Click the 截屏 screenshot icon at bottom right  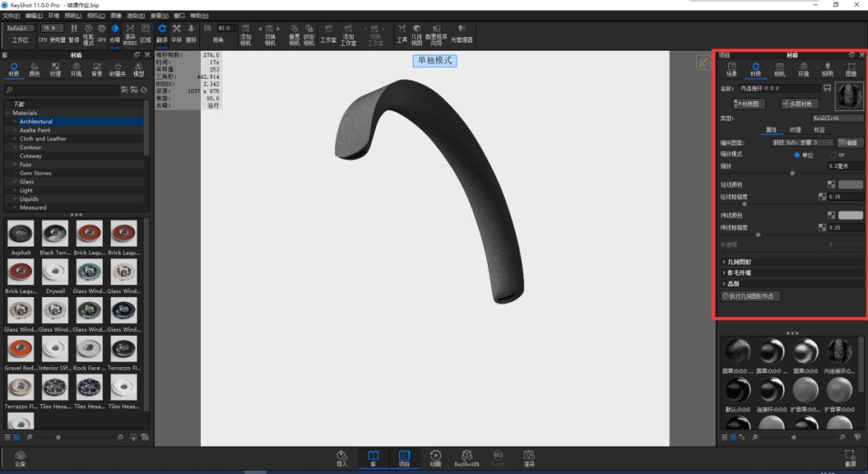coord(850,458)
